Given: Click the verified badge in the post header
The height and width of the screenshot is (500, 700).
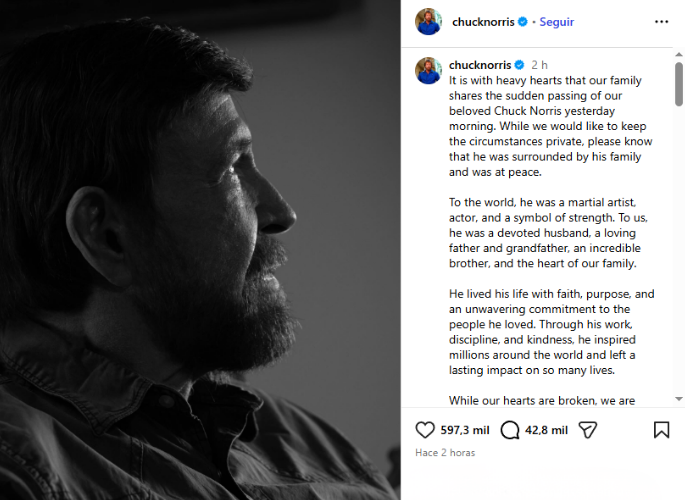Looking at the screenshot, I should (522, 21).
